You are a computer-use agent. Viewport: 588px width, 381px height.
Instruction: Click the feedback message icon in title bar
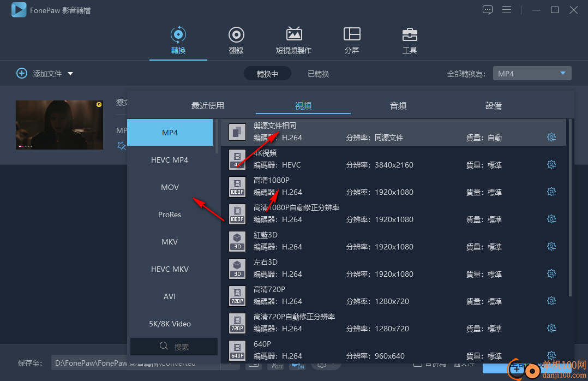click(x=488, y=10)
